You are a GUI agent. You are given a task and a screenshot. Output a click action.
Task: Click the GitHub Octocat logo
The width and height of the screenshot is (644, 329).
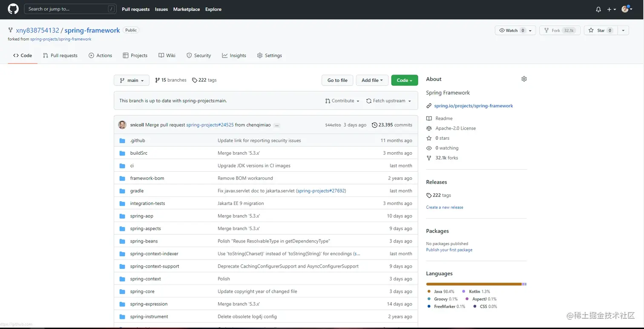(13, 9)
